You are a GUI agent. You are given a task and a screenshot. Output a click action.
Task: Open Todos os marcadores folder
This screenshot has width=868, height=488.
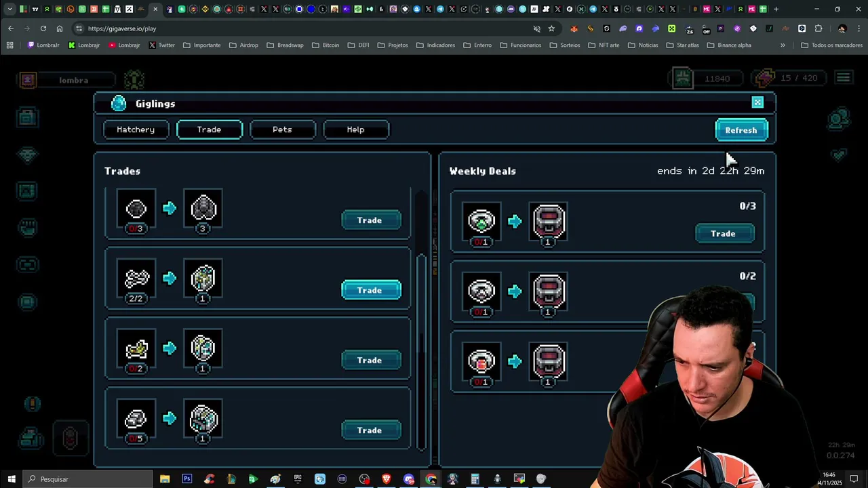[831, 45]
